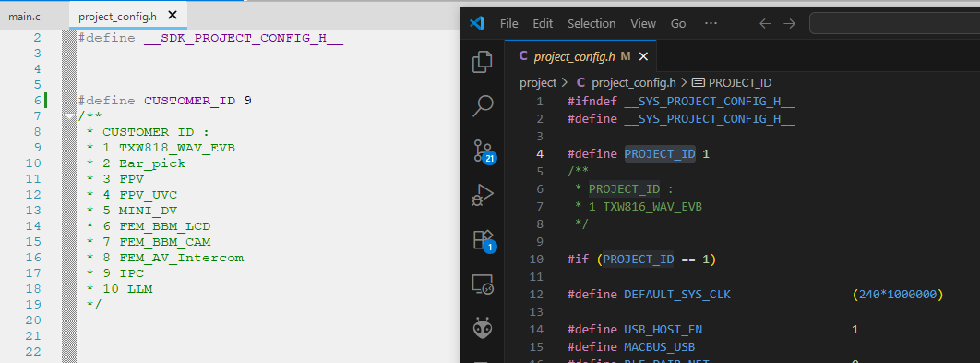The width and height of the screenshot is (980, 363).
Task: Click DEFAULT_SYS_CLK define name
Action: (x=677, y=294)
